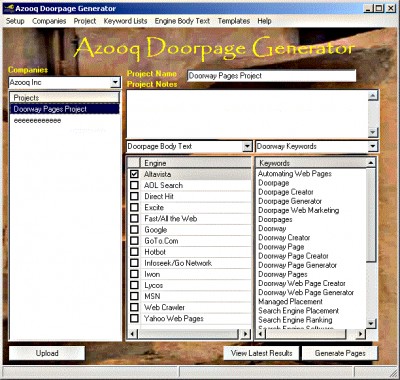Click the Project Notes scroll down arrow
The image size is (400, 380).
373,132
